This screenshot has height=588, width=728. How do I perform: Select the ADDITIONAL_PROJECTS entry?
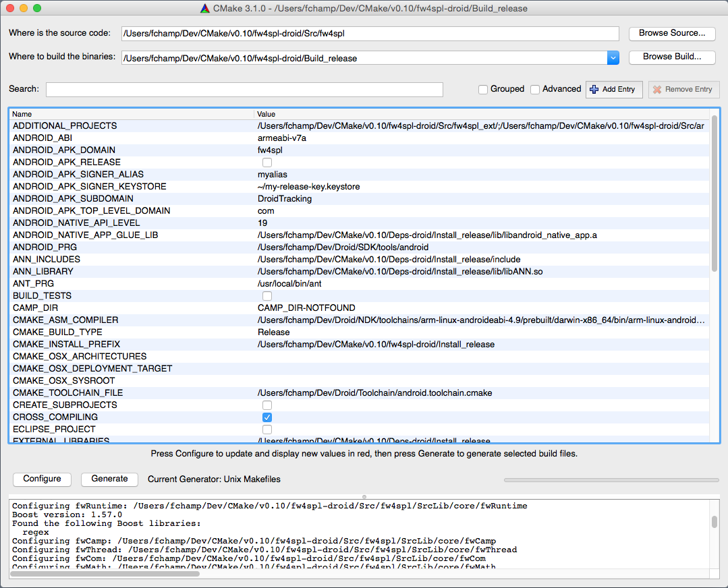pyautogui.click(x=65, y=126)
